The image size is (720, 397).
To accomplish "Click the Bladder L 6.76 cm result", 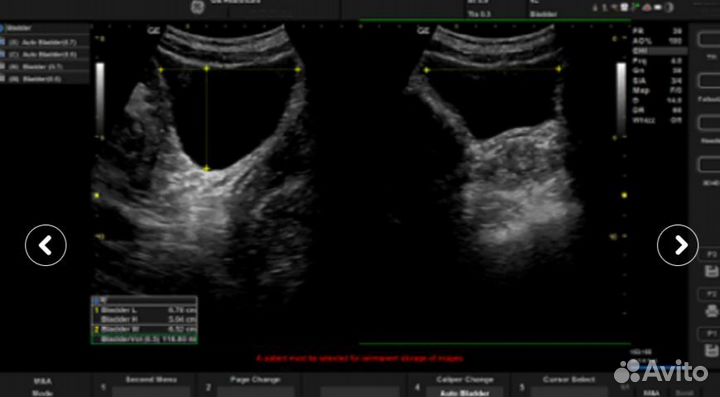I will click(x=145, y=310).
